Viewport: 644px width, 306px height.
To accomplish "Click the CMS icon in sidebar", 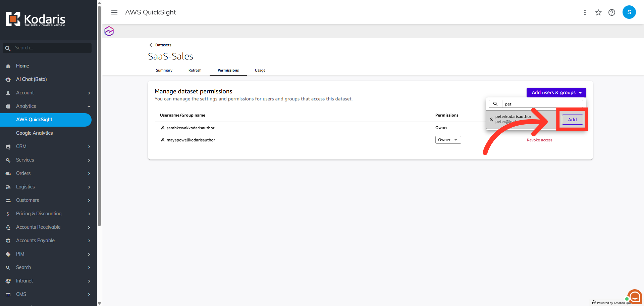I will coord(8,295).
